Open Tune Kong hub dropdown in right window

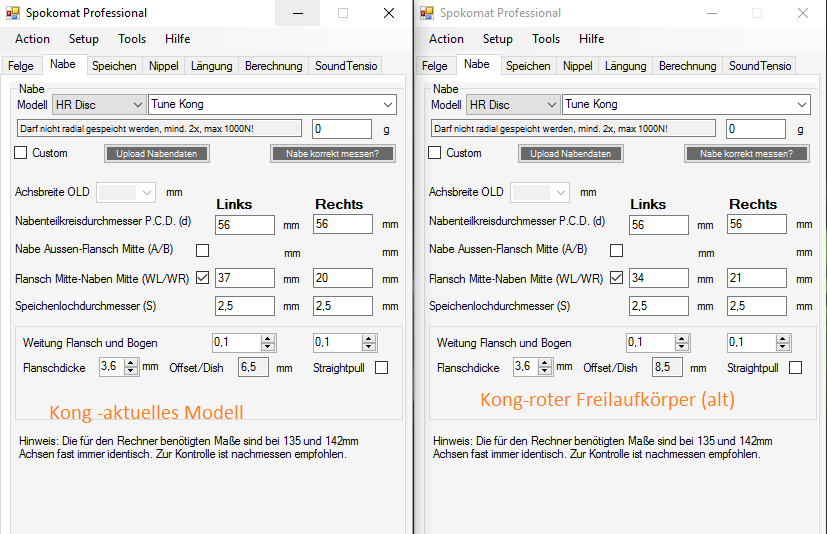(x=686, y=104)
